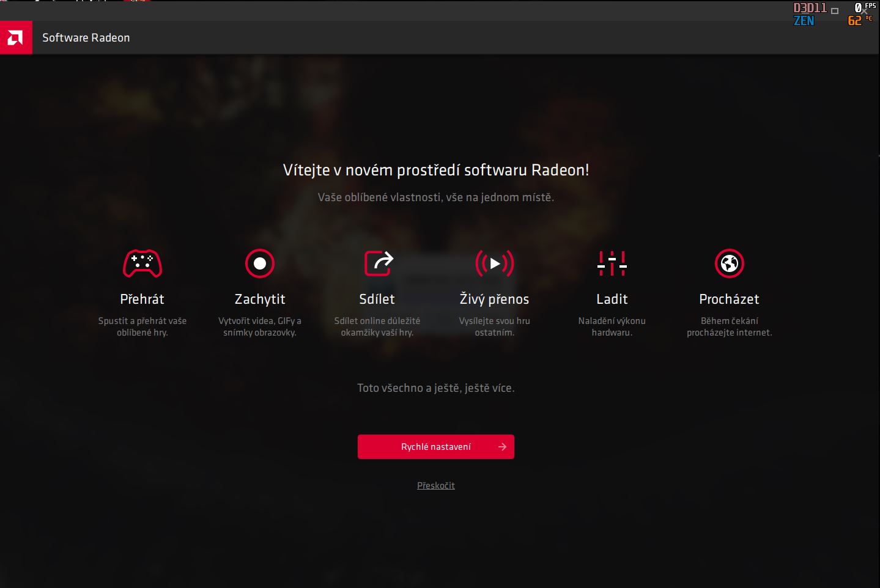Image resolution: width=880 pixels, height=588 pixels.
Task: Click description Během čekání procházejte internet
Action: point(730,326)
